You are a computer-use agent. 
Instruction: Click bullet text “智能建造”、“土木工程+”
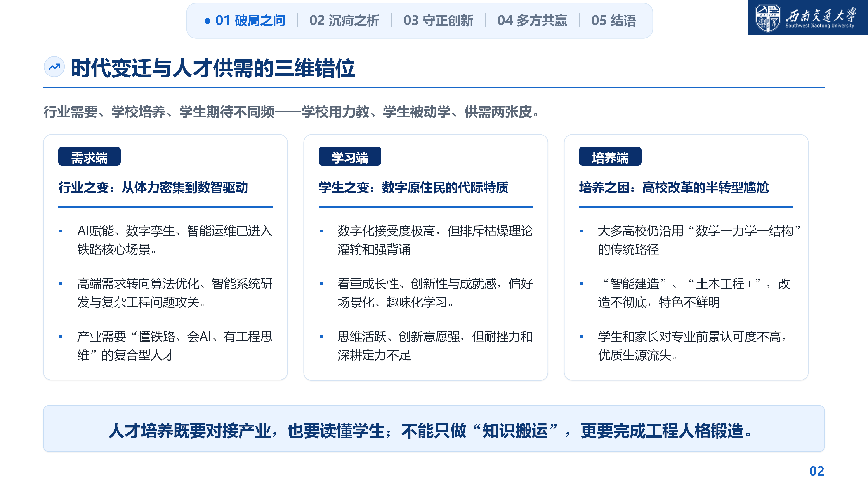[694, 293]
